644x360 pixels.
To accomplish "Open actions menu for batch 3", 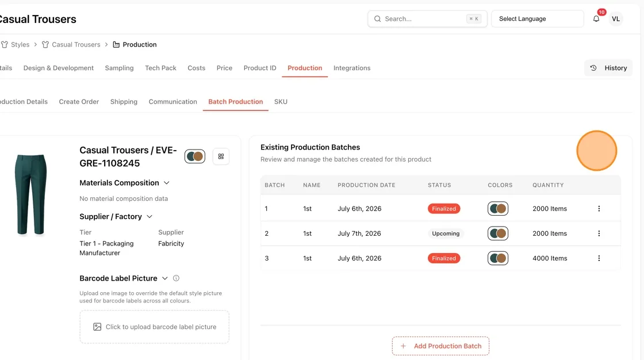I will (599, 258).
